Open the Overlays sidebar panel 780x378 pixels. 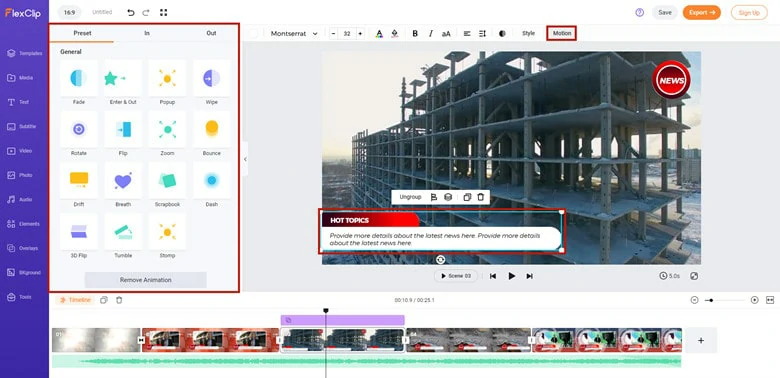pos(24,248)
